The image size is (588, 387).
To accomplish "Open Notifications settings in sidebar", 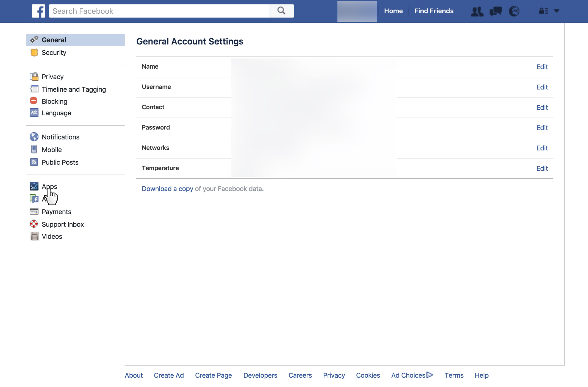I will (60, 137).
